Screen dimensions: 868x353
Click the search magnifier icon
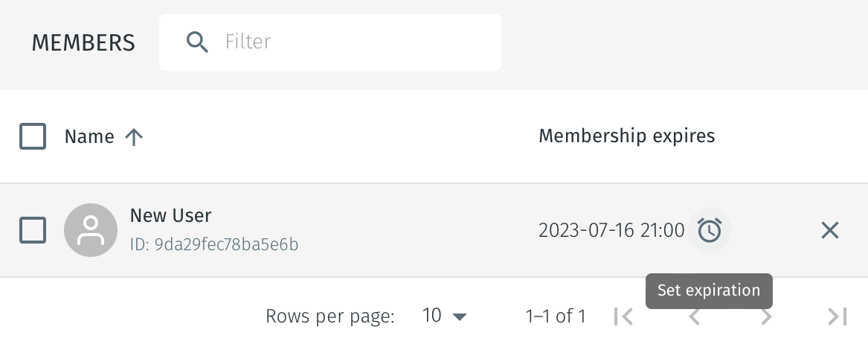(197, 42)
